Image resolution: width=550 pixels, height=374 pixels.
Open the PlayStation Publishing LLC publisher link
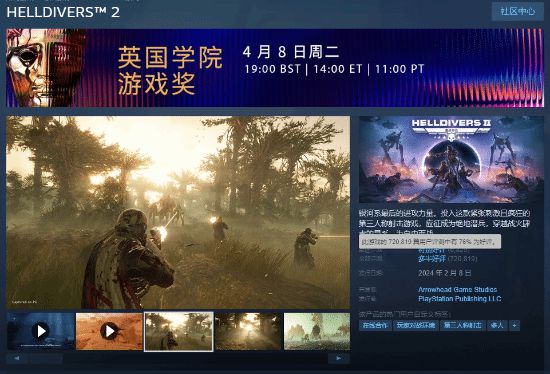point(460,299)
